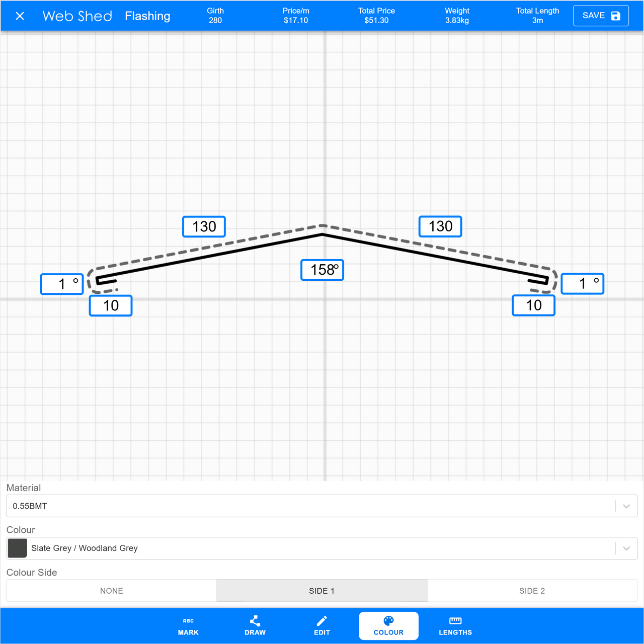644x644 pixels.
Task: Select the right 130 length label
Action: [440, 226]
